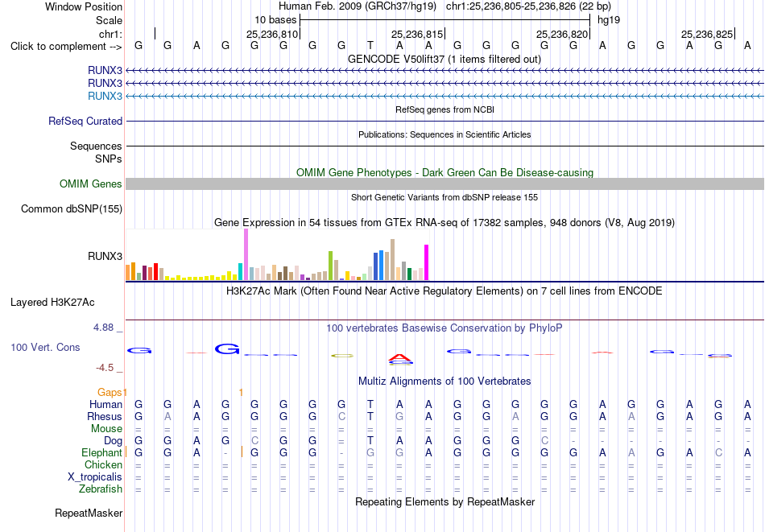Click the orange Gaps label
This screenshot has width=765, height=532.
pos(110,392)
